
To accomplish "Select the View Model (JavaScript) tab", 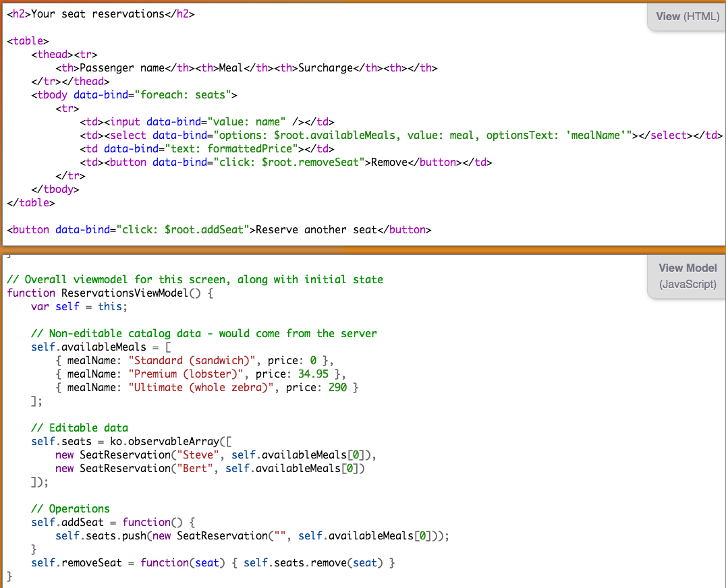I will coord(687,276).
